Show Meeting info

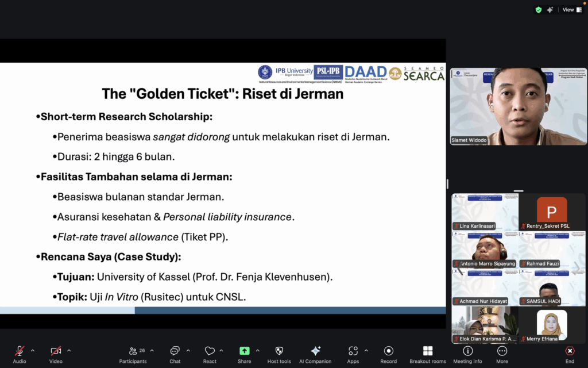coord(467,351)
